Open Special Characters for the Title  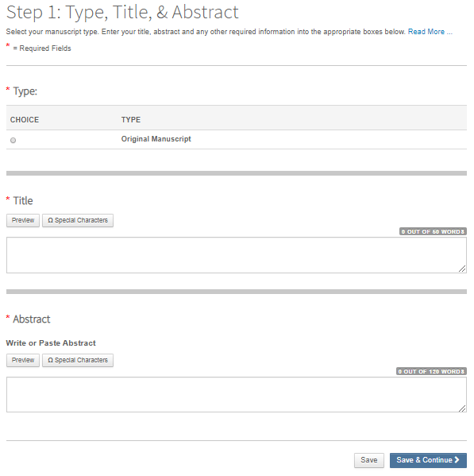pyautogui.click(x=78, y=220)
